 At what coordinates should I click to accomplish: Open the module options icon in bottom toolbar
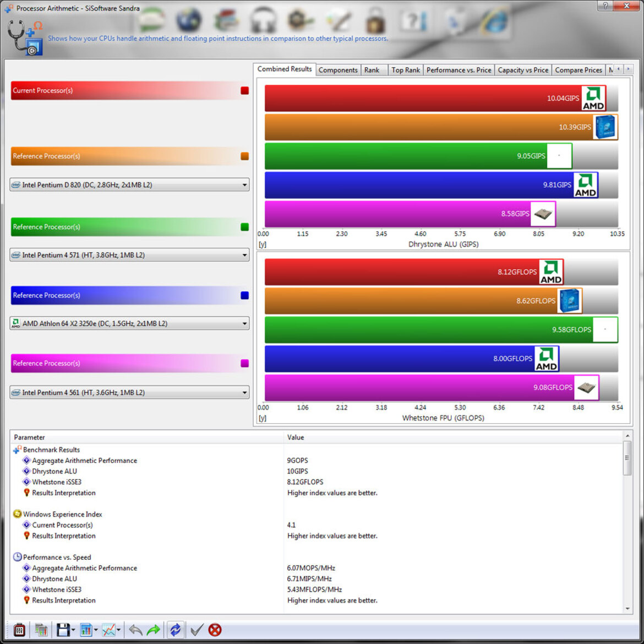click(19, 630)
